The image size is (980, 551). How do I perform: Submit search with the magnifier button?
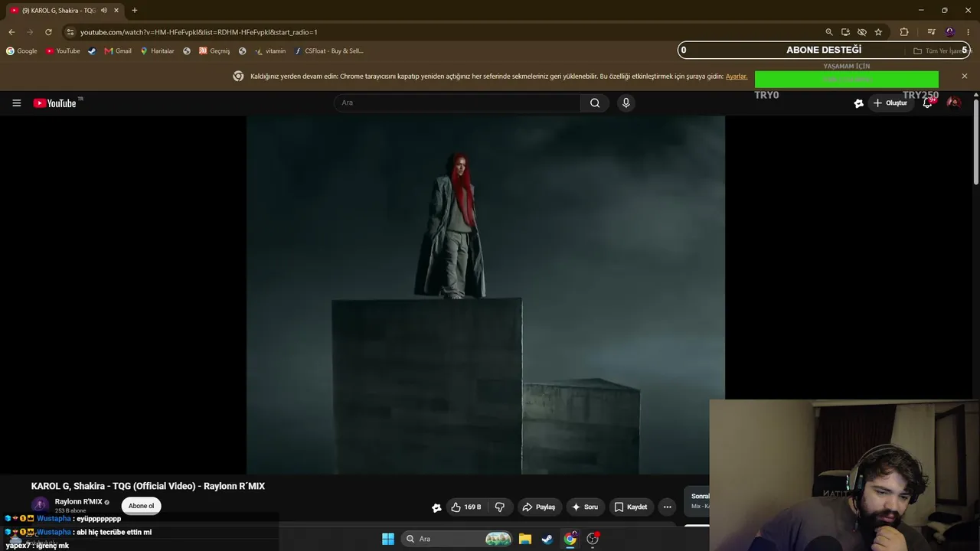(595, 103)
